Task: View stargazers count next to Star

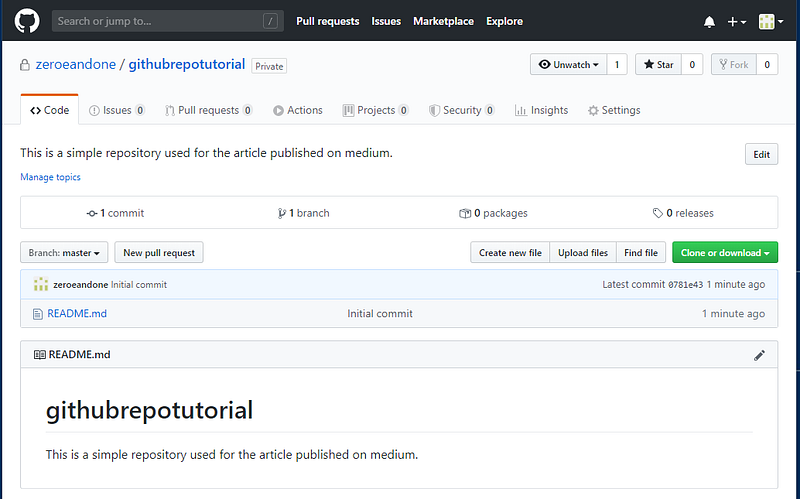Action: pyautogui.click(x=692, y=64)
